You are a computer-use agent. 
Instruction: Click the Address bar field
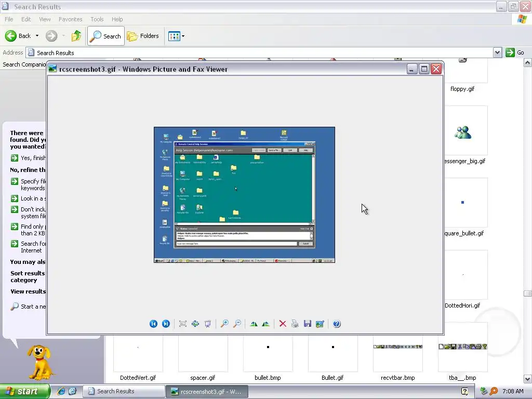point(260,52)
